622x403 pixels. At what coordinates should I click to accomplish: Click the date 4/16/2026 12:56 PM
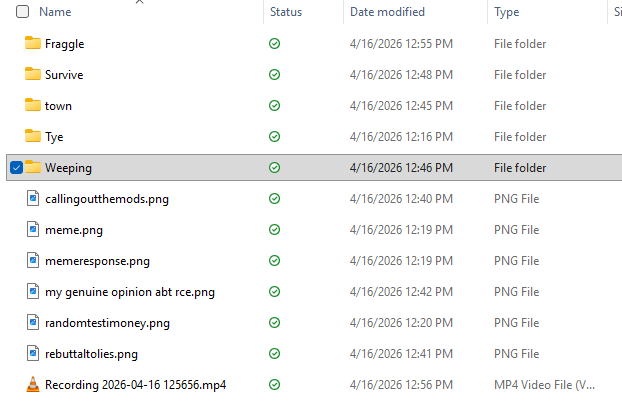[401, 385]
